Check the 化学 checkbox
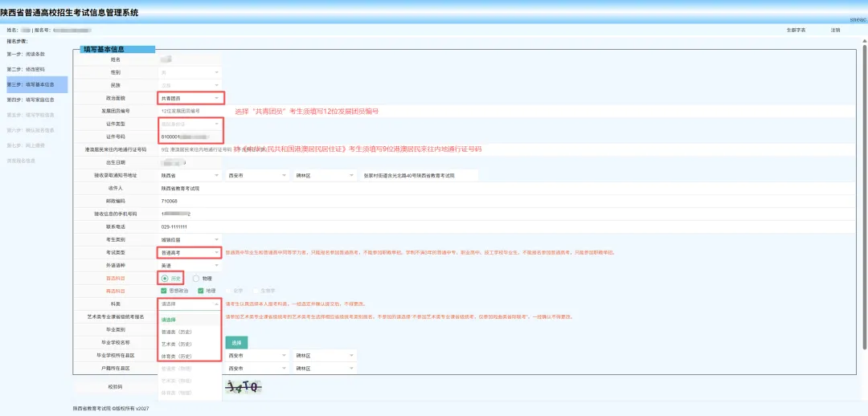Viewport: 868px width, 416px height. click(x=228, y=291)
